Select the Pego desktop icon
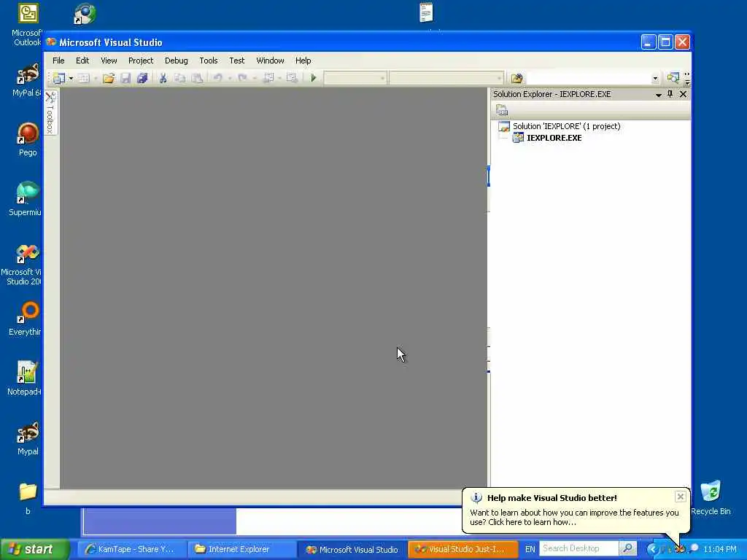Screen dimensions: 747x560 click(28, 139)
